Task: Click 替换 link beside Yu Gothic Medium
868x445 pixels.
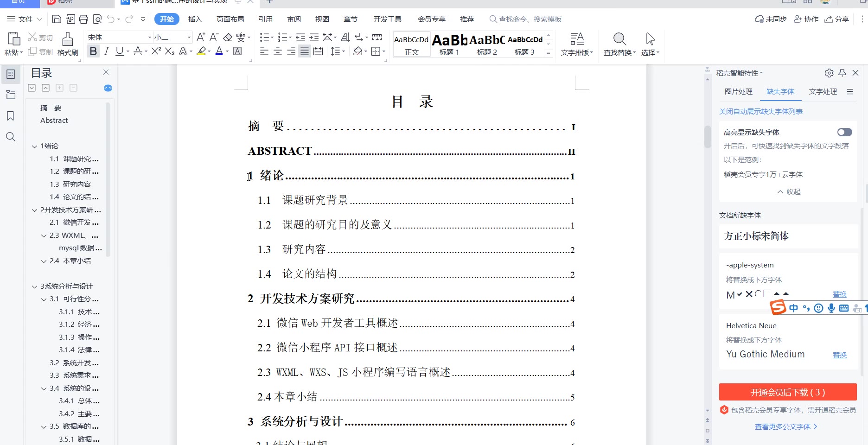Action: 840,355
